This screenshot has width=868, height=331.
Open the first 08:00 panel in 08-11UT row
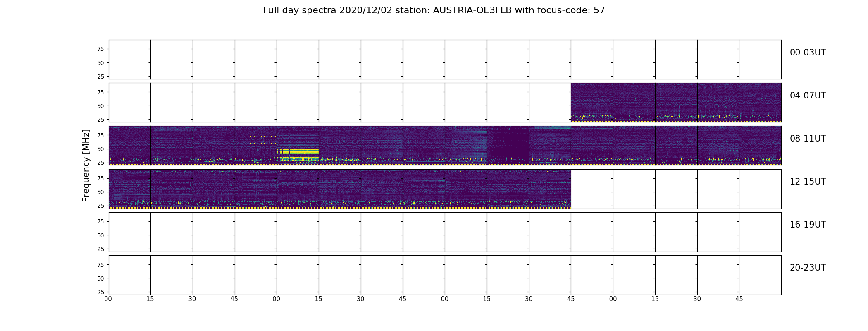(x=129, y=146)
